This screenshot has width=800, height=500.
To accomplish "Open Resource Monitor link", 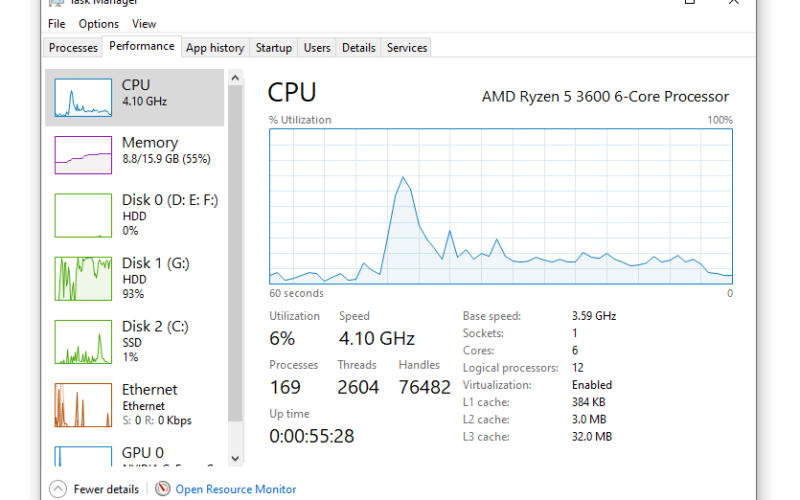I will [236, 489].
